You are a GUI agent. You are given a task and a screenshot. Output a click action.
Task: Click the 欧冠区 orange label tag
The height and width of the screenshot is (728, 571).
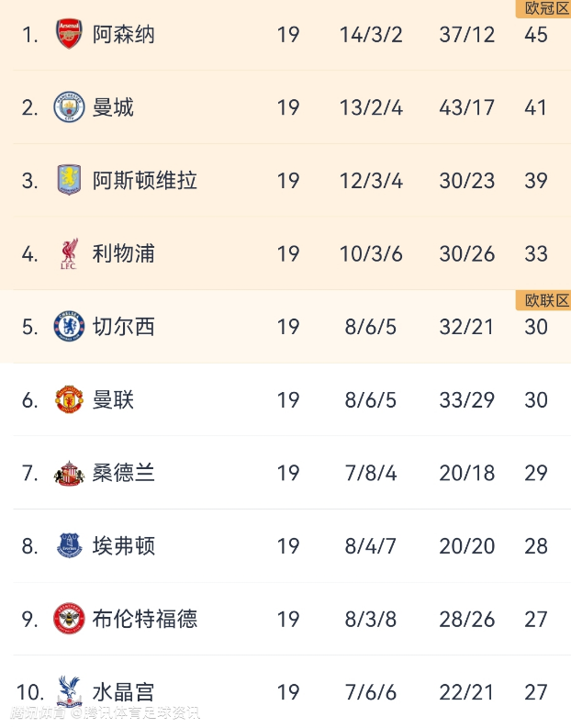(546, 8)
